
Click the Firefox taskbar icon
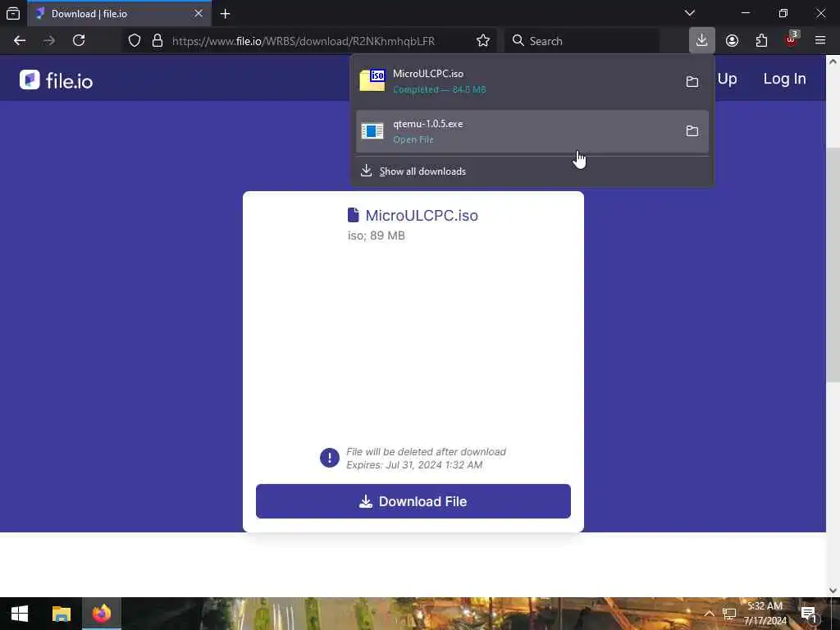[x=102, y=614]
